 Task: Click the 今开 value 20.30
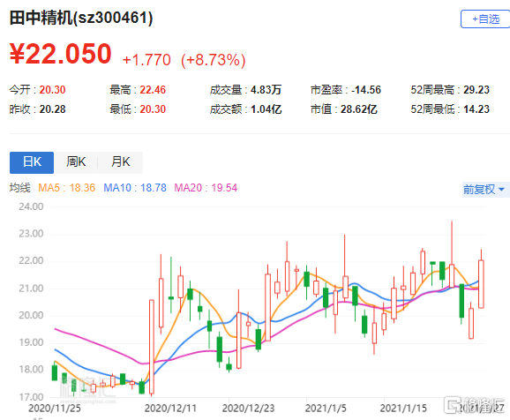(52, 89)
